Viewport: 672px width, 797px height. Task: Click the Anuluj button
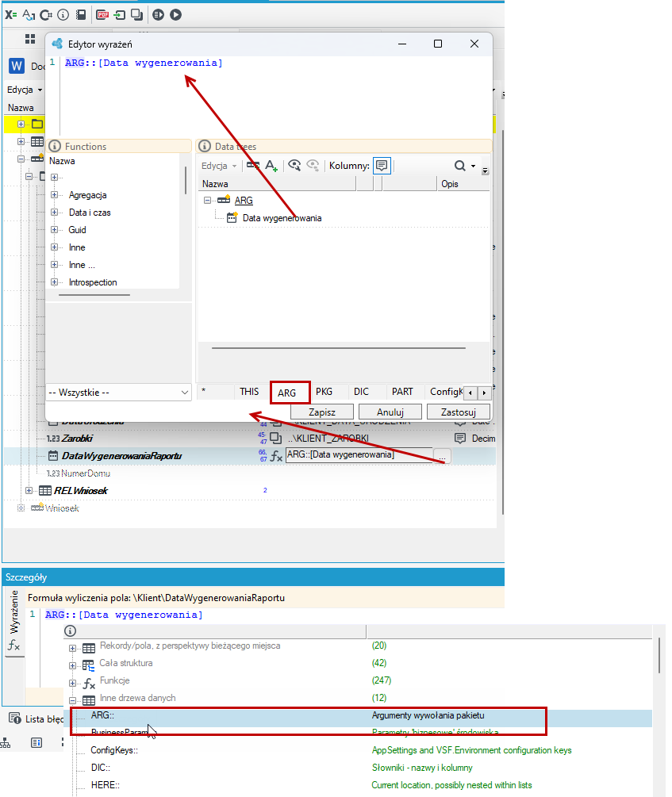coord(390,412)
